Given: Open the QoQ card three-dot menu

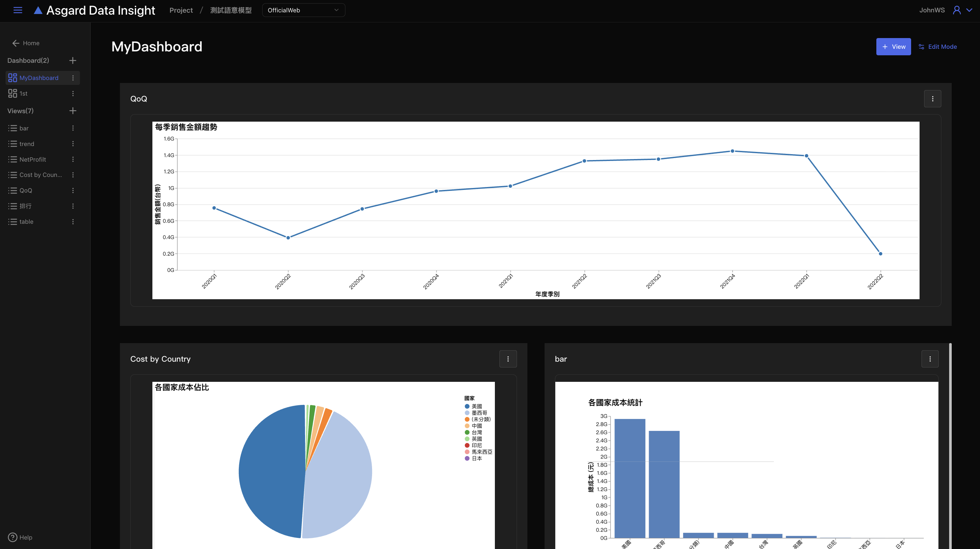Looking at the screenshot, I should click(x=933, y=99).
